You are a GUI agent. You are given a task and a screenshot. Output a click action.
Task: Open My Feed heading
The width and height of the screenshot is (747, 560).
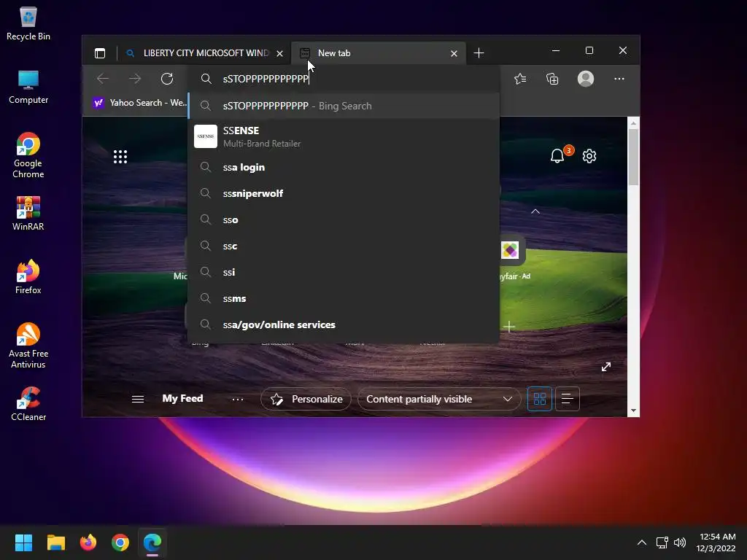click(182, 399)
